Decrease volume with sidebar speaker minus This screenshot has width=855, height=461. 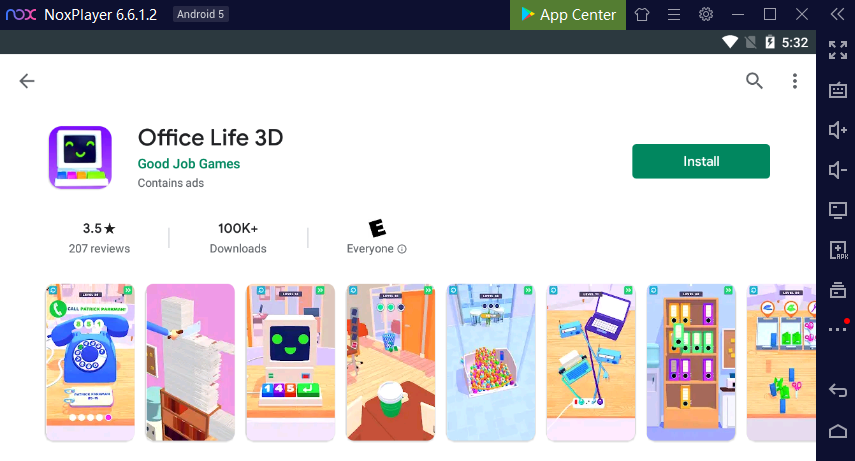838,170
